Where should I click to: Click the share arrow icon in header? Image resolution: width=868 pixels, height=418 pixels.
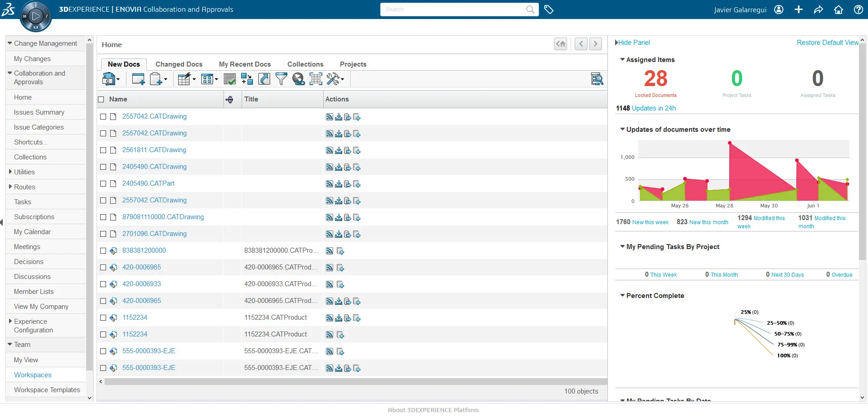(818, 10)
